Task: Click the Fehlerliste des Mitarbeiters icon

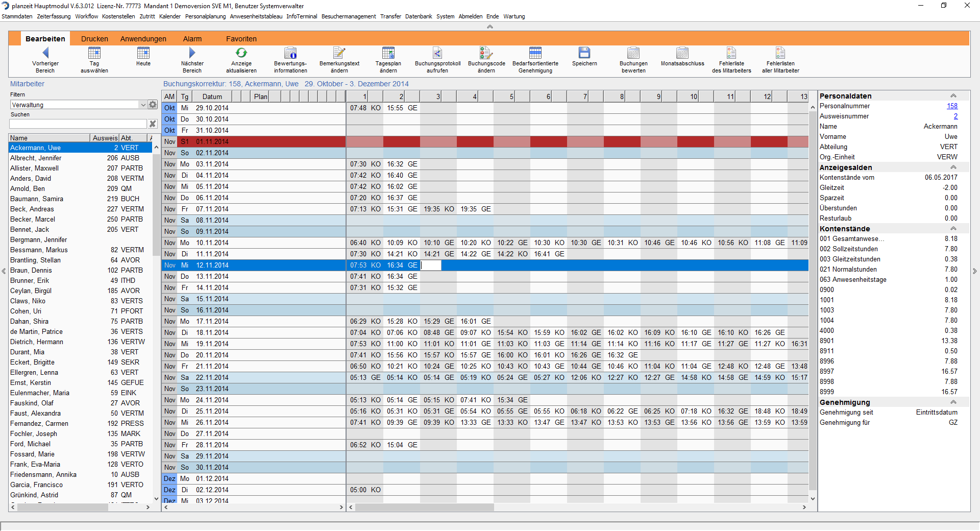Action: [x=731, y=53]
